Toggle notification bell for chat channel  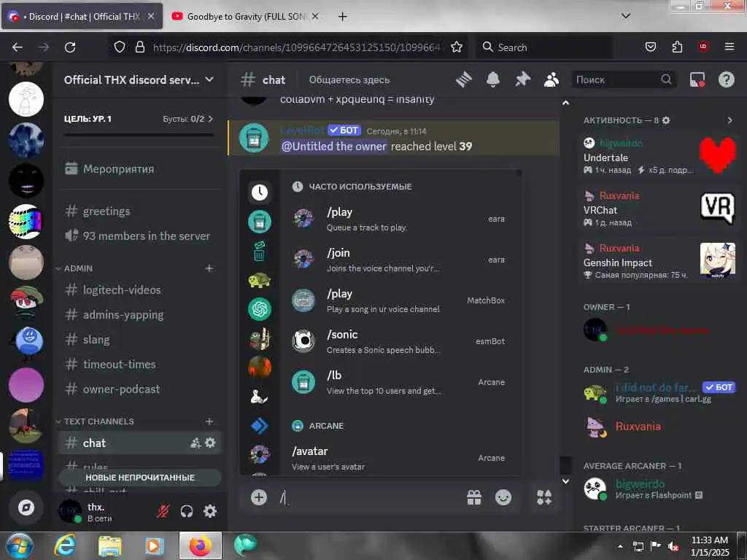click(493, 79)
